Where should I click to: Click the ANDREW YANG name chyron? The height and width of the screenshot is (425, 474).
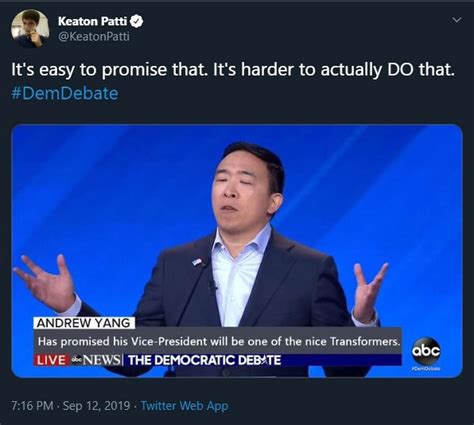point(84,323)
